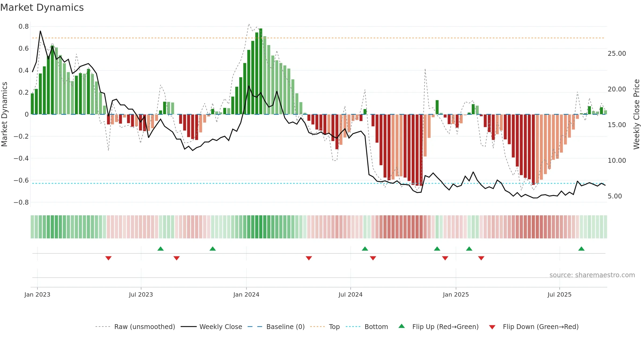Click the −0.8 tick on the left axis

21,202
